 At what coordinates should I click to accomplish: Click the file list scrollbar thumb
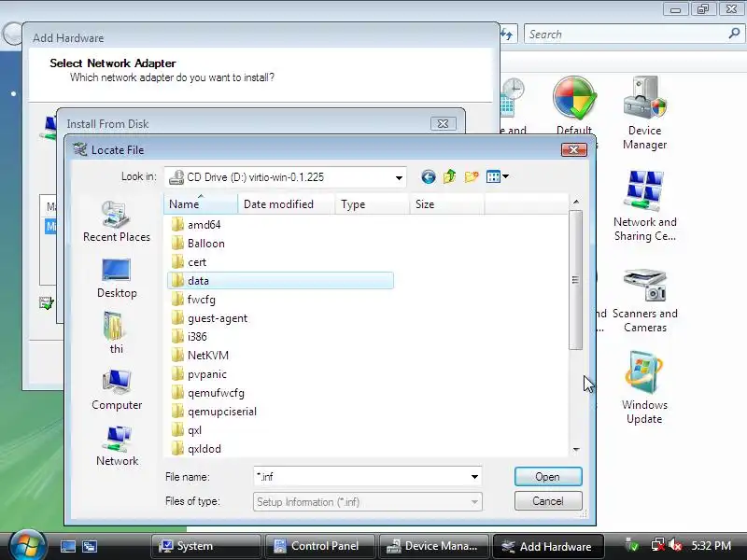point(575,280)
